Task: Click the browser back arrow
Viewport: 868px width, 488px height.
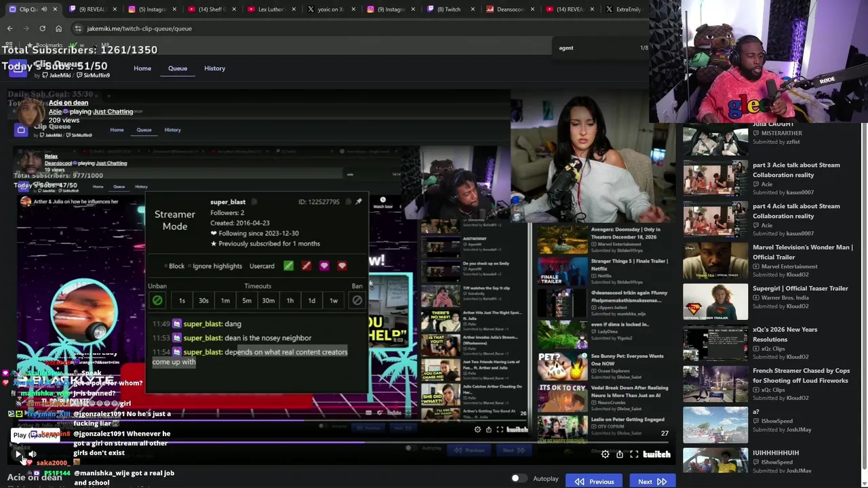Action: [9, 28]
